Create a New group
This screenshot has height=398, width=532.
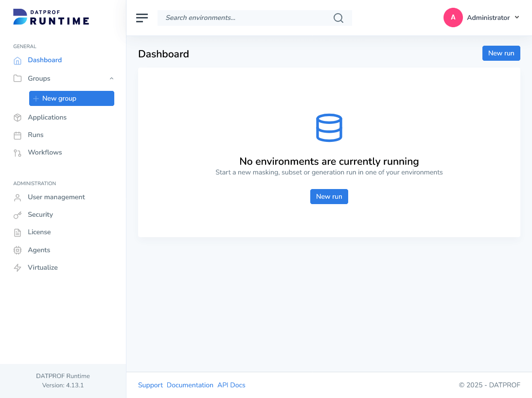click(x=71, y=98)
